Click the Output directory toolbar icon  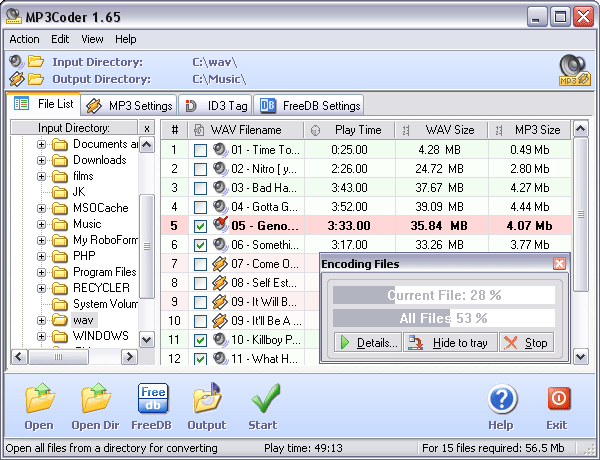pos(207,400)
